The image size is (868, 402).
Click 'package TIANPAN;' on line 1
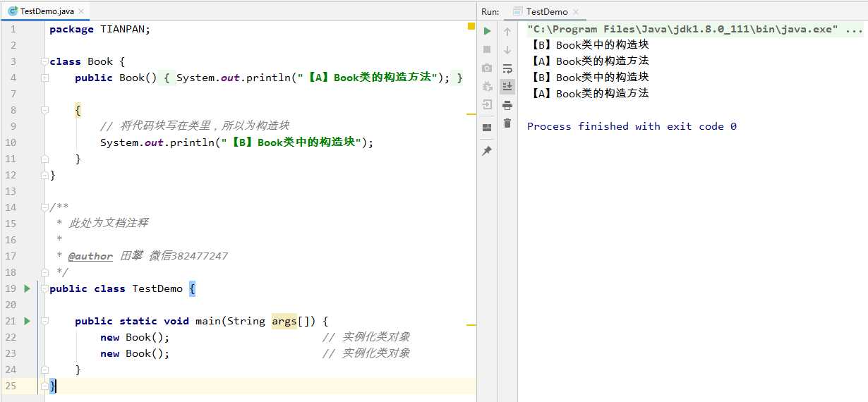pos(100,29)
